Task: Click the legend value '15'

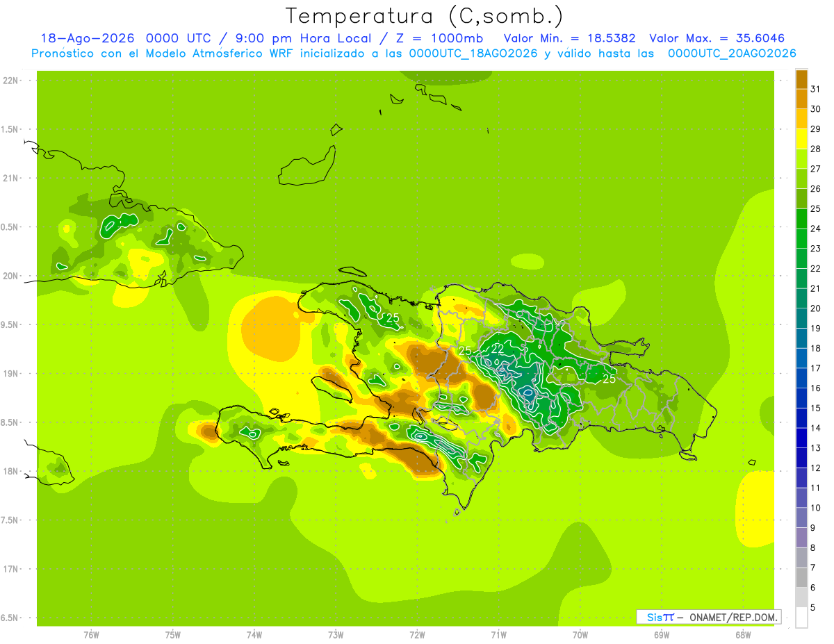Action: (x=815, y=408)
